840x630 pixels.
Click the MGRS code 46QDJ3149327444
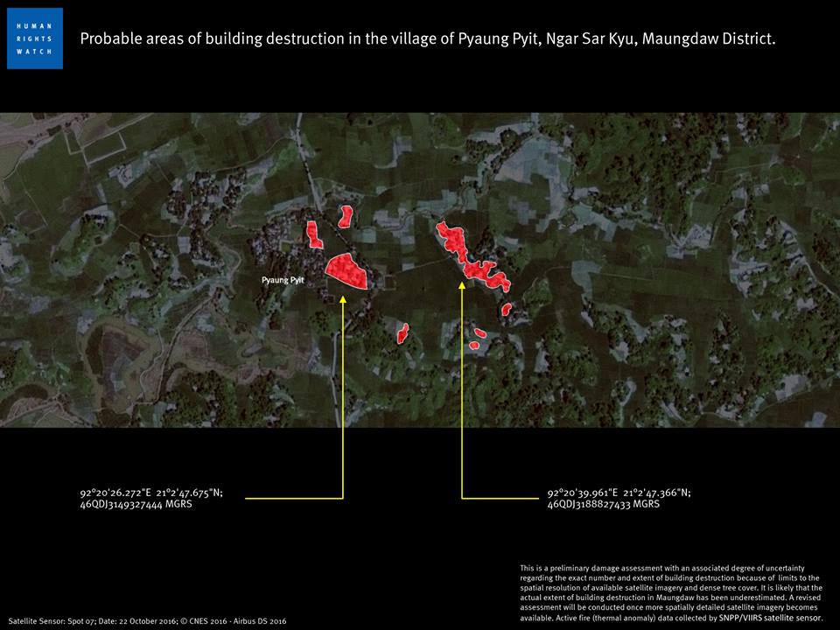[136, 504]
